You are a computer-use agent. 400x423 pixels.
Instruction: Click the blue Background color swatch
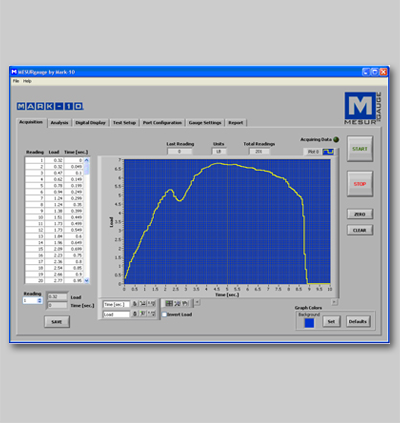309,323
